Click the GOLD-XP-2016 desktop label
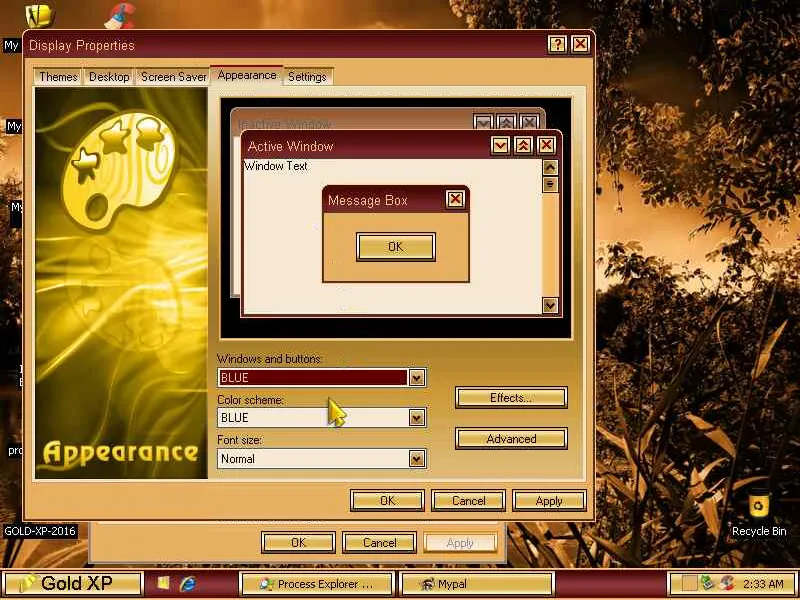800x600 pixels. pos(40,531)
